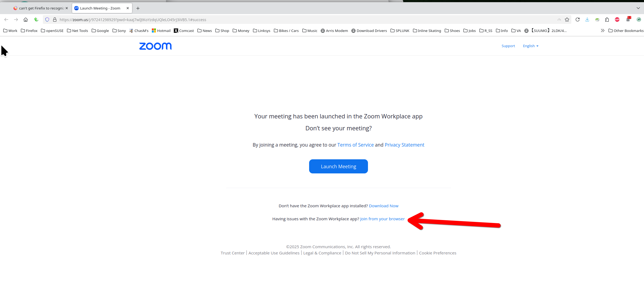Open Acceptable Use Guidelines footer link
This screenshot has height=291, width=644.
click(274, 253)
